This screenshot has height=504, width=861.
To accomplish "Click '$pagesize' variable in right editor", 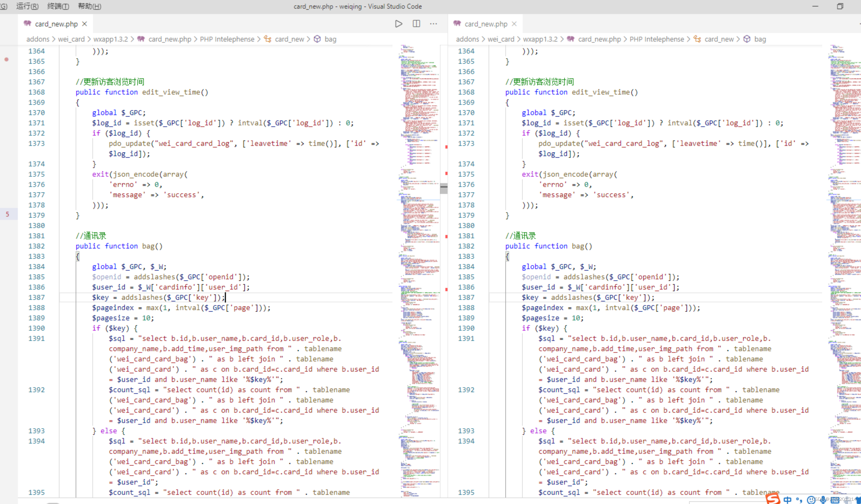I will pos(540,318).
